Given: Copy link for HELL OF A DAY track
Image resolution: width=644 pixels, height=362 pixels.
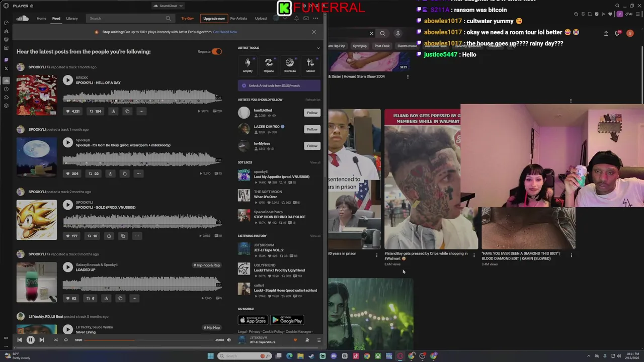Looking at the screenshot, I should coord(127,111).
